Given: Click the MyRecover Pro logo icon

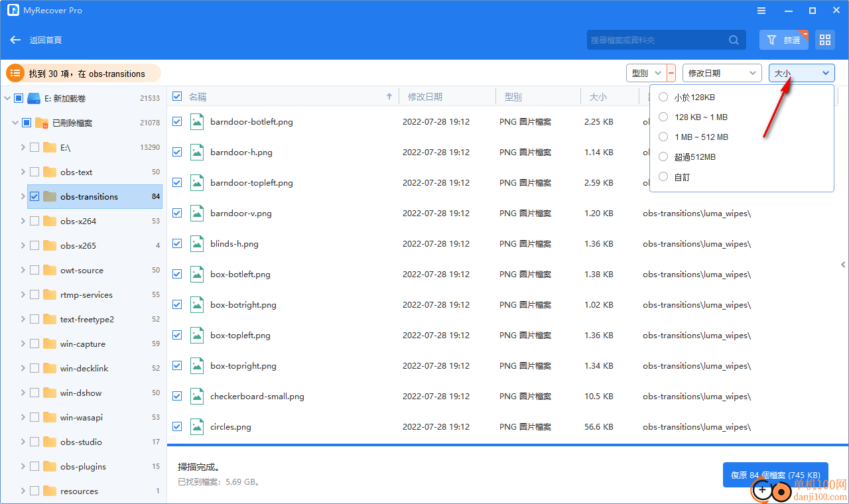Looking at the screenshot, I should pyautogui.click(x=13, y=11).
